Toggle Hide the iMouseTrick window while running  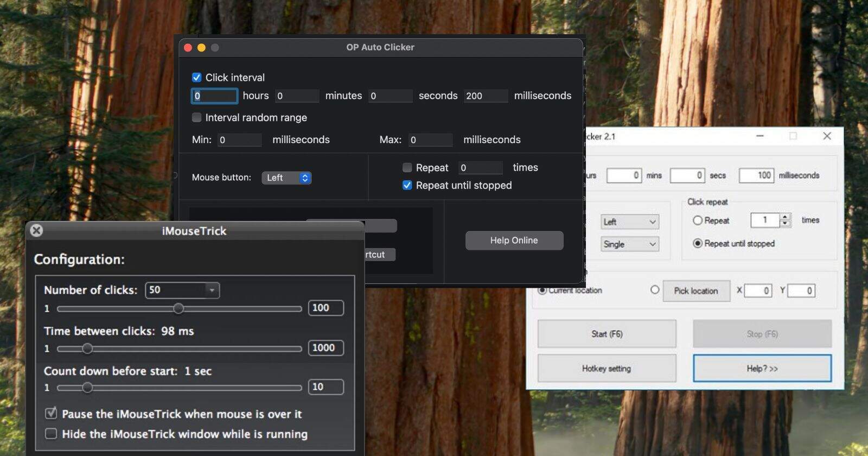pyautogui.click(x=51, y=434)
